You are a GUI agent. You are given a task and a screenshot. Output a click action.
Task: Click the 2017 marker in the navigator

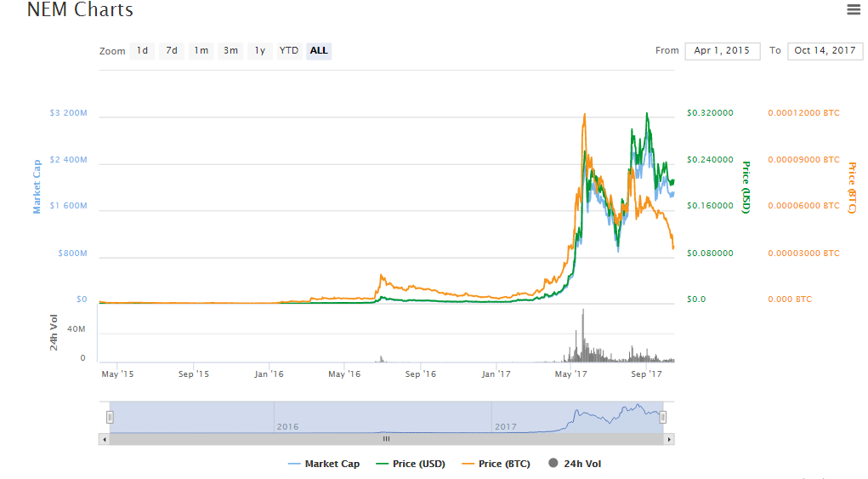(505, 427)
